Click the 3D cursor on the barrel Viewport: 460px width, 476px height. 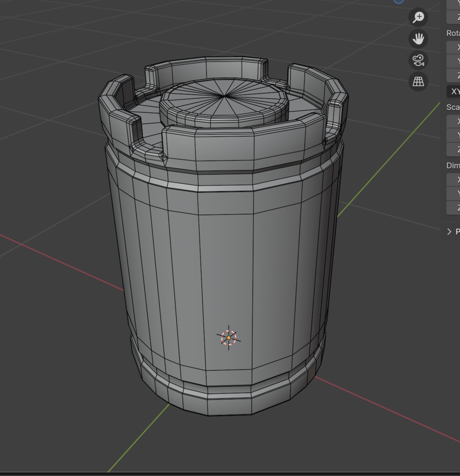tap(229, 337)
